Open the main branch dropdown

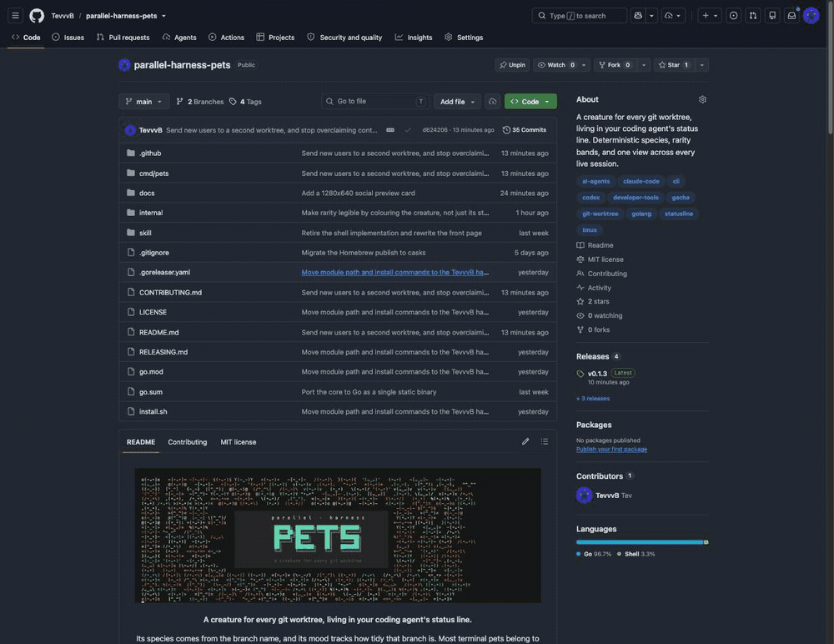pos(143,101)
